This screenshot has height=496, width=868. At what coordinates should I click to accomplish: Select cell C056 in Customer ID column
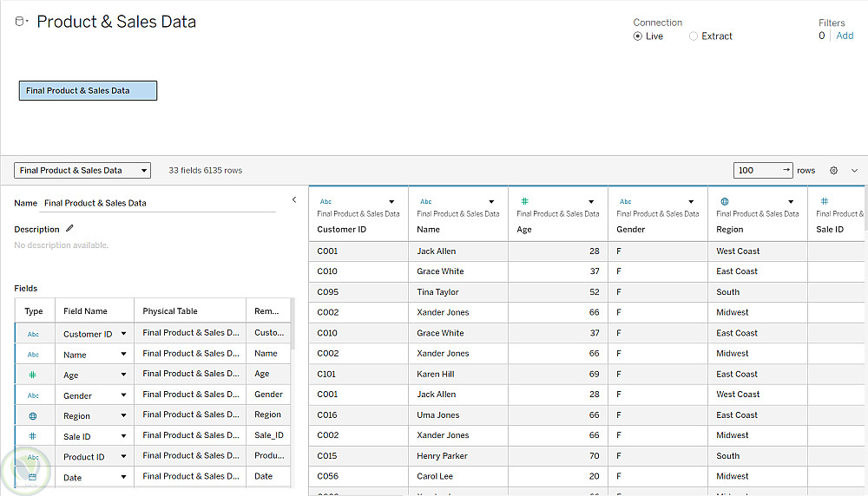[358, 476]
